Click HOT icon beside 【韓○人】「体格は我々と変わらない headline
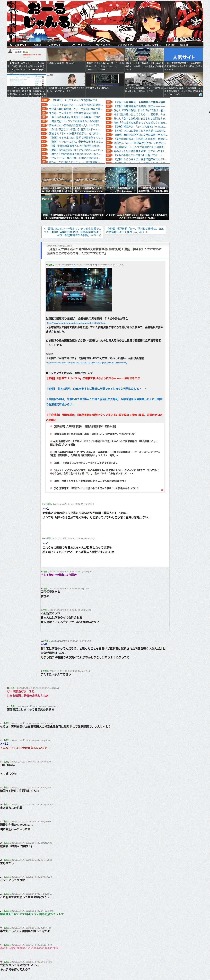 pos(45,154)
